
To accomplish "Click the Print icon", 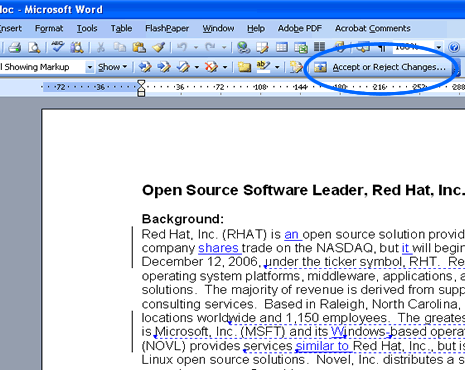I will (15, 48).
